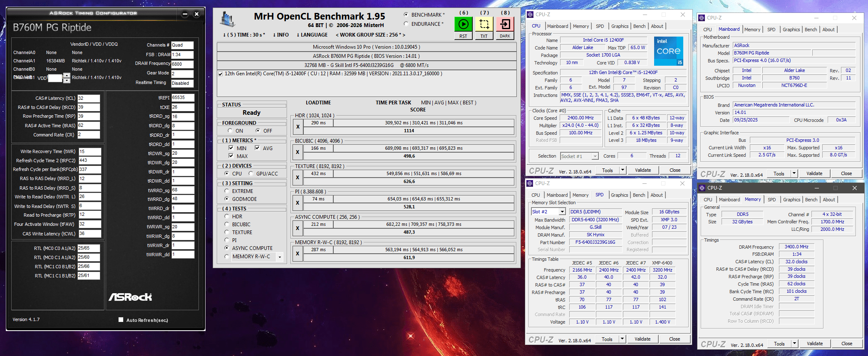The image size is (868, 356).
Task: Click the Intel Core i5 logo in CPU-Z
Action: coord(669,51)
